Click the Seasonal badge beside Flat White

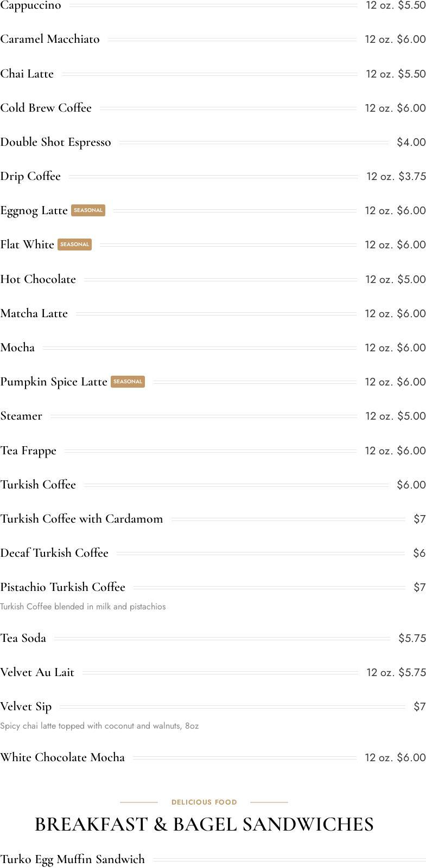coord(74,245)
